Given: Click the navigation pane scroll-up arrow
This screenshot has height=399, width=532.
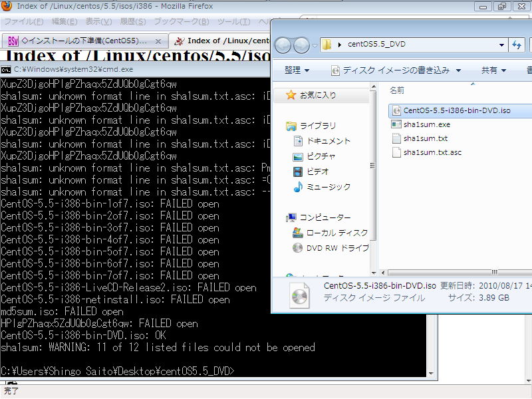Looking at the screenshot, I should [374, 87].
